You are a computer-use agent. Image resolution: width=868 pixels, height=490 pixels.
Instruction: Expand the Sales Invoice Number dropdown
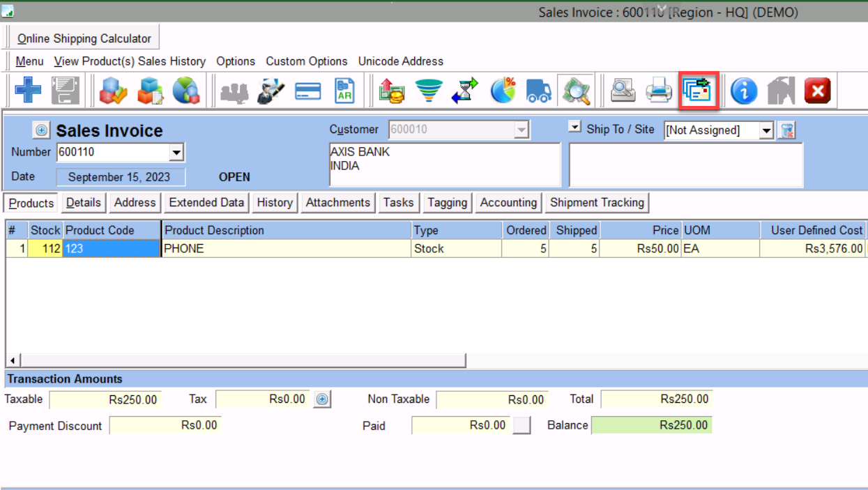tap(176, 152)
